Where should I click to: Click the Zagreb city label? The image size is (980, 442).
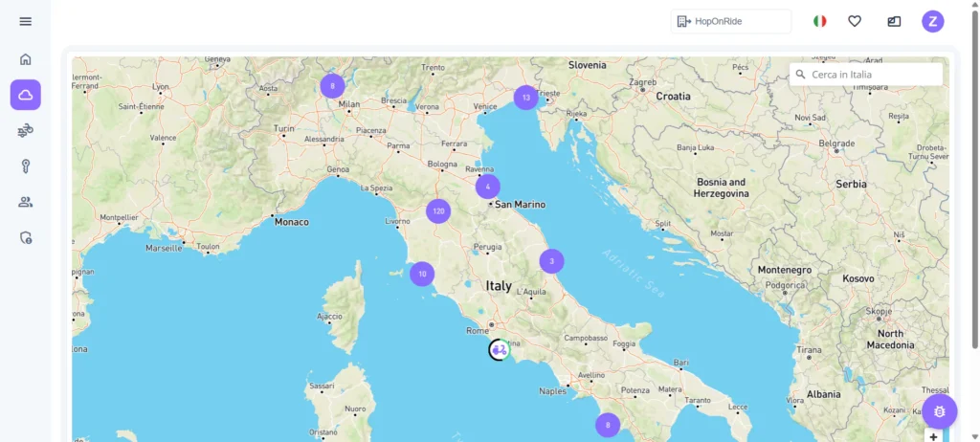pyautogui.click(x=642, y=82)
